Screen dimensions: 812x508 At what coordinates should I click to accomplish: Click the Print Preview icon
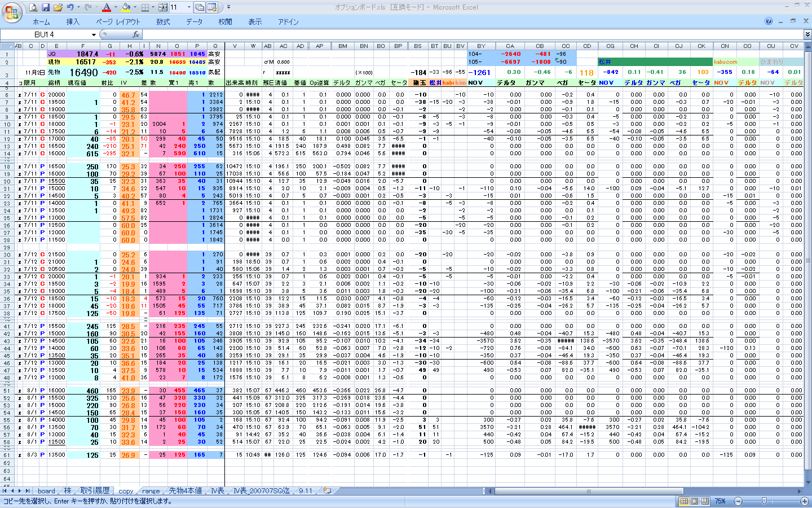(x=33, y=7)
